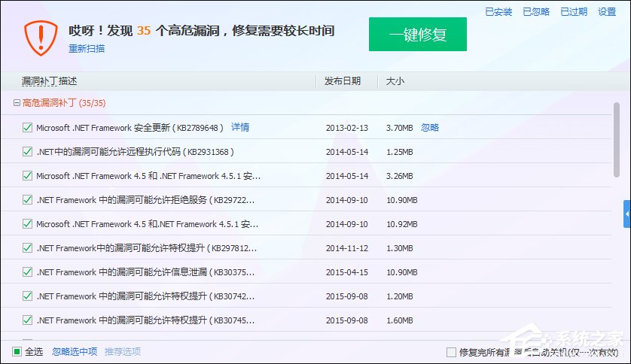The height and width of the screenshot is (364, 631).
Task: Click the 忽略选中项 link
Action: [x=75, y=351]
